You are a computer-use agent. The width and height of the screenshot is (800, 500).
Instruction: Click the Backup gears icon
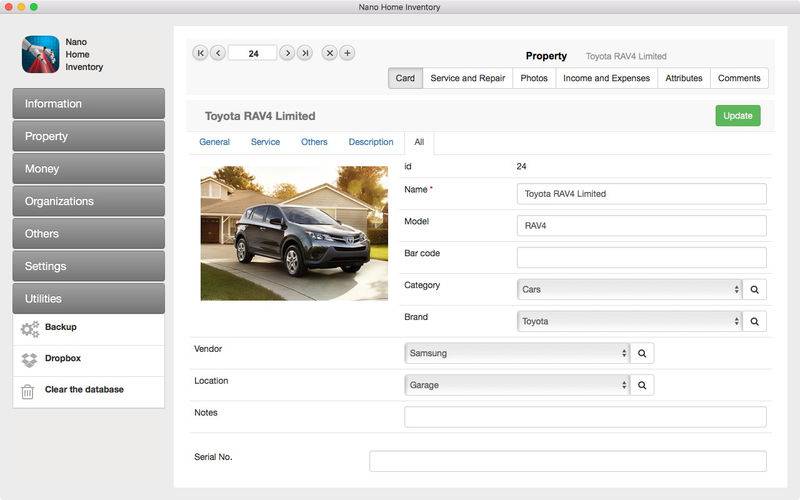tap(30, 329)
